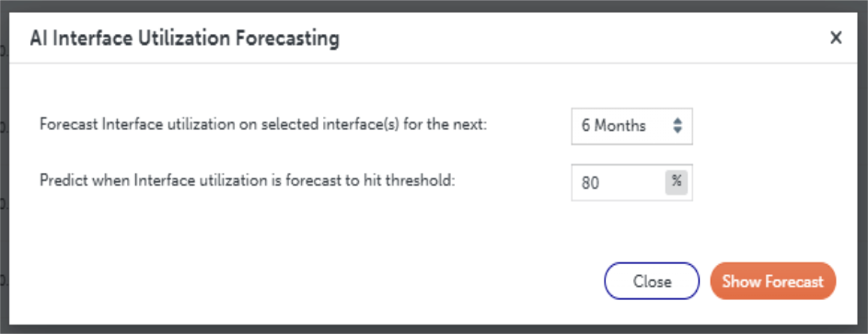Click the empty header area beside the title
Screen dimensions: 868x334
click(x=581, y=38)
